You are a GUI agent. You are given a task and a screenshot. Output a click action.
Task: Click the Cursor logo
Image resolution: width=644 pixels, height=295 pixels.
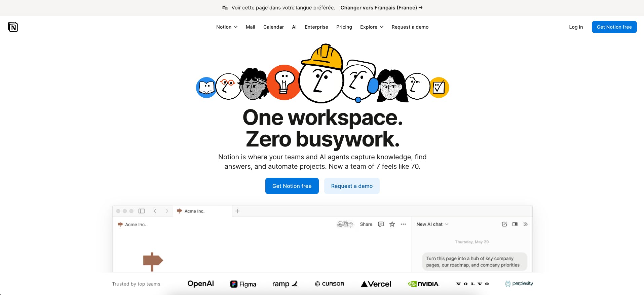point(329,284)
